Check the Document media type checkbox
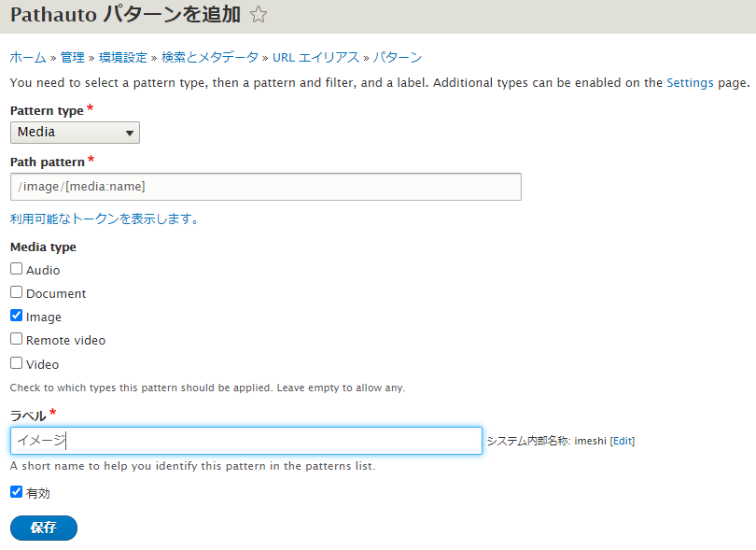The width and height of the screenshot is (756, 550). [x=17, y=292]
